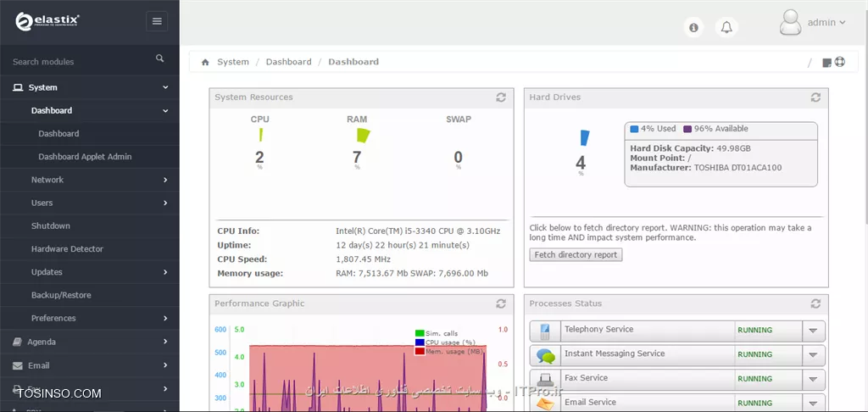
Task: Click the Fax Service printer icon
Action: (x=546, y=380)
